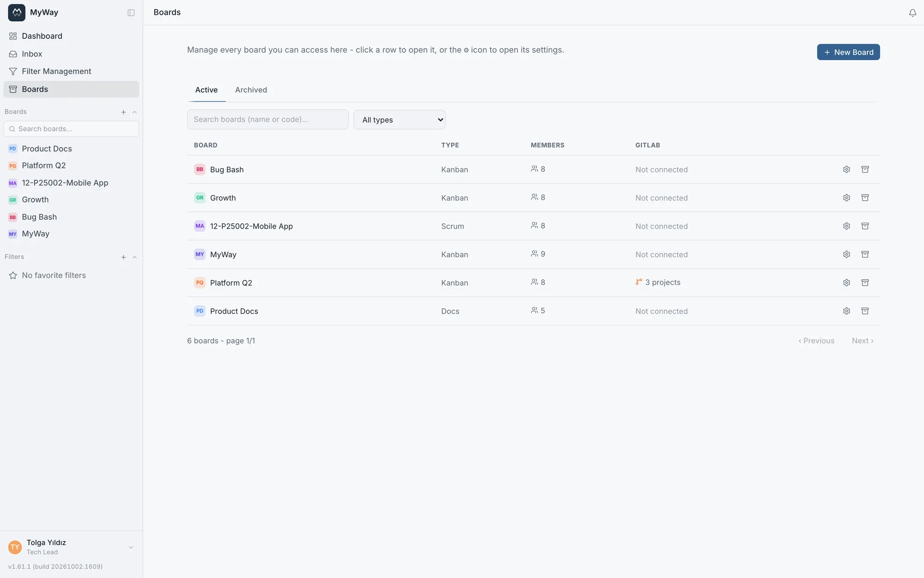Click the MyWay logo icon
This screenshot has height=578, width=924.
17,12
